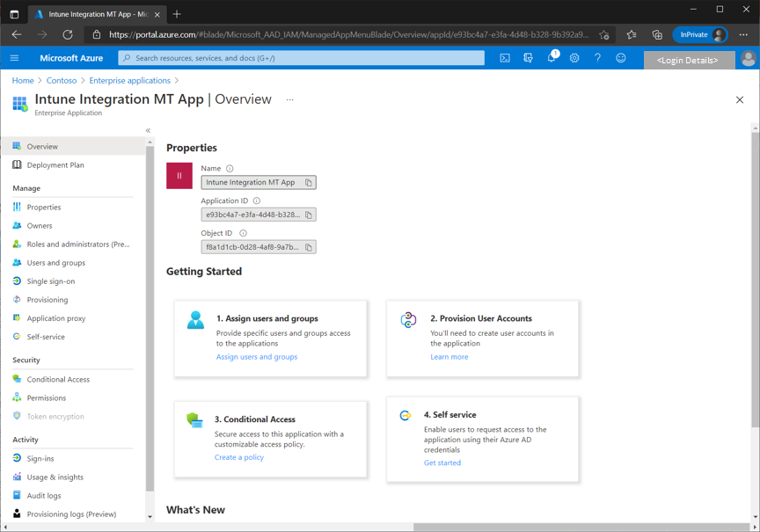View site information lock icon
The width and height of the screenshot is (760, 532).
click(x=97, y=34)
